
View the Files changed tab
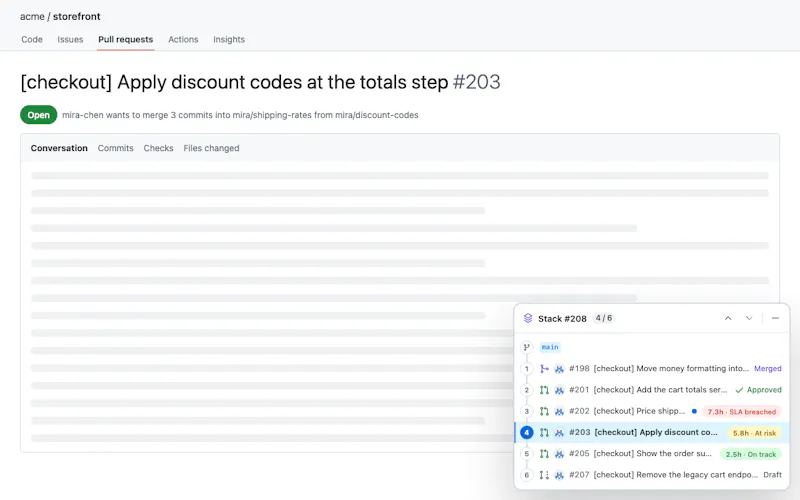211,148
